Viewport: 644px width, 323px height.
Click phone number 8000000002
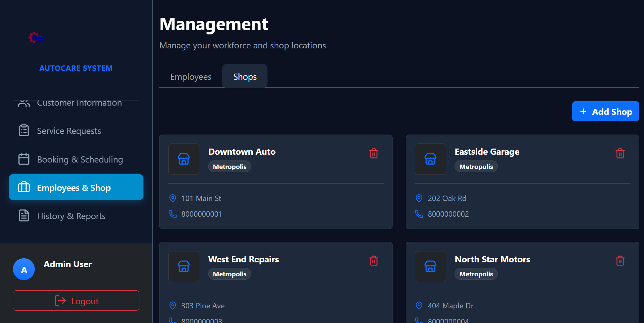448,214
